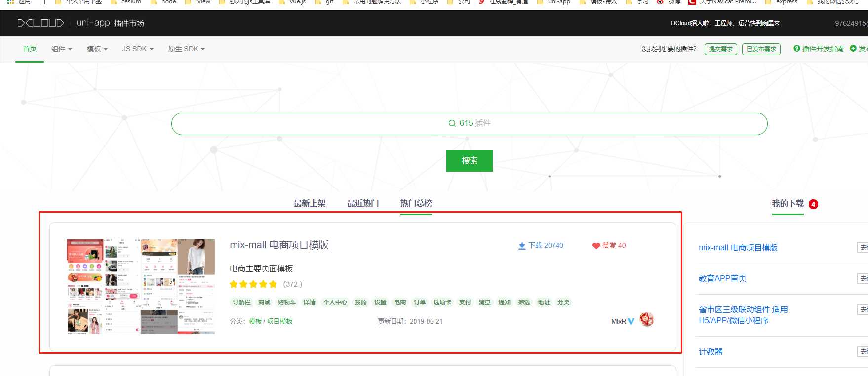Open the 插件开发指南 link
This screenshot has width=868, height=376.
tap(823, 49)
